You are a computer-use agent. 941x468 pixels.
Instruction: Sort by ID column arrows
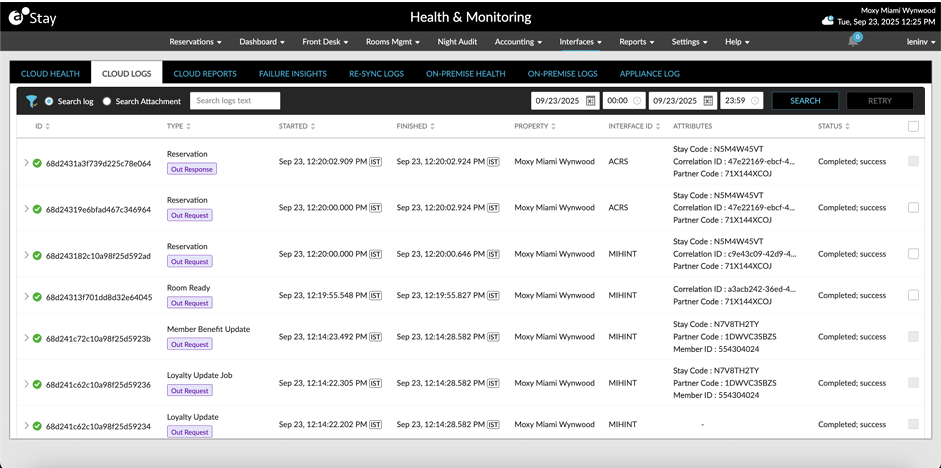(47, 127)
